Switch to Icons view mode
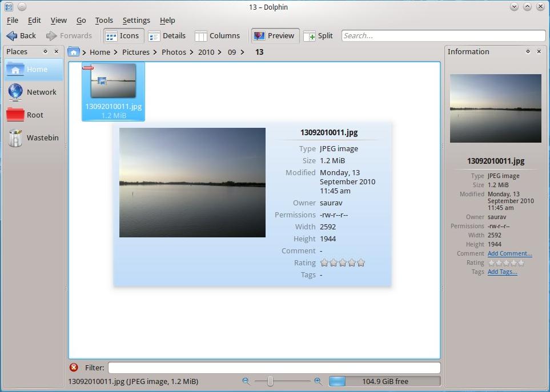This screenshot has height=392, width=550. coord(122,35)
